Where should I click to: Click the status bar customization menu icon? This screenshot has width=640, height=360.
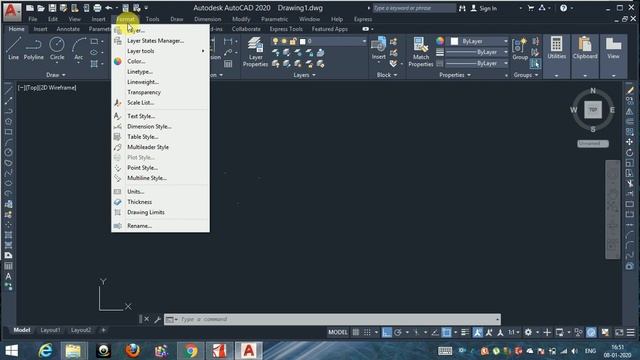[x=631, y=332]
